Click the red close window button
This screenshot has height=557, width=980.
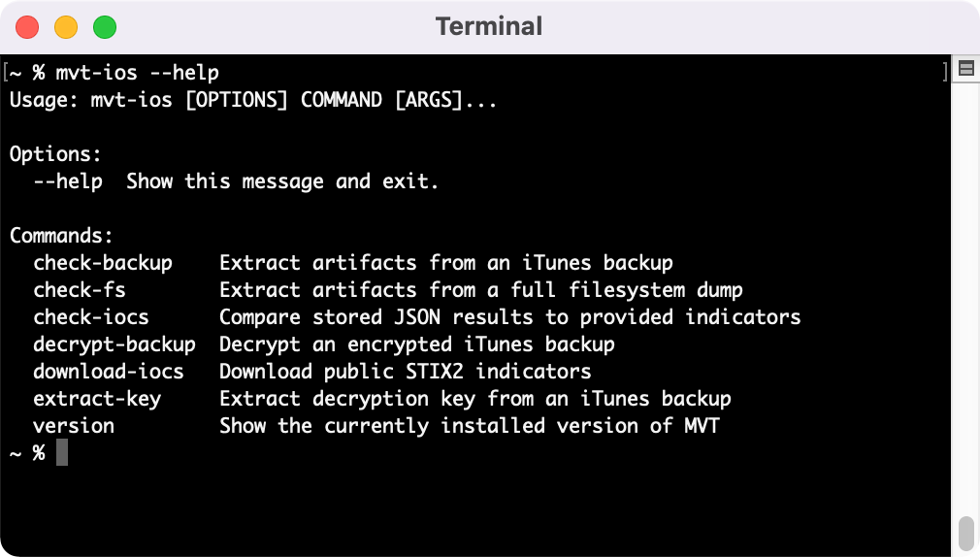pyautogui.click(x=27, y=27)
